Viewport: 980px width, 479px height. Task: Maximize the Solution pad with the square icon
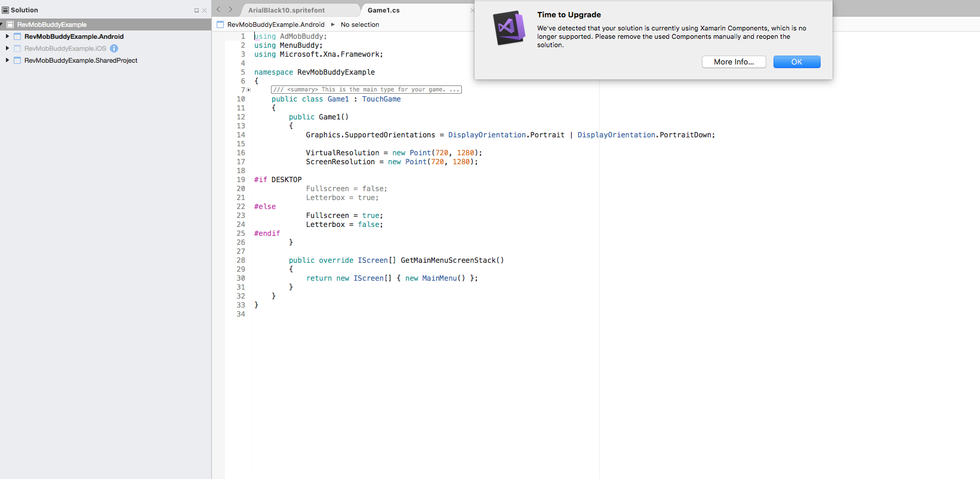click(x=196, y=10)
